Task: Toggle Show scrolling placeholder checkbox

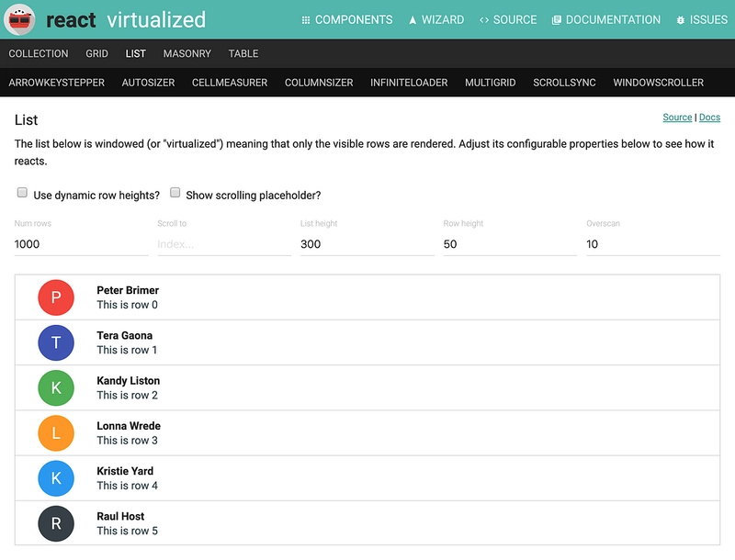Action: pyautogui.click(x=175, y=194)
